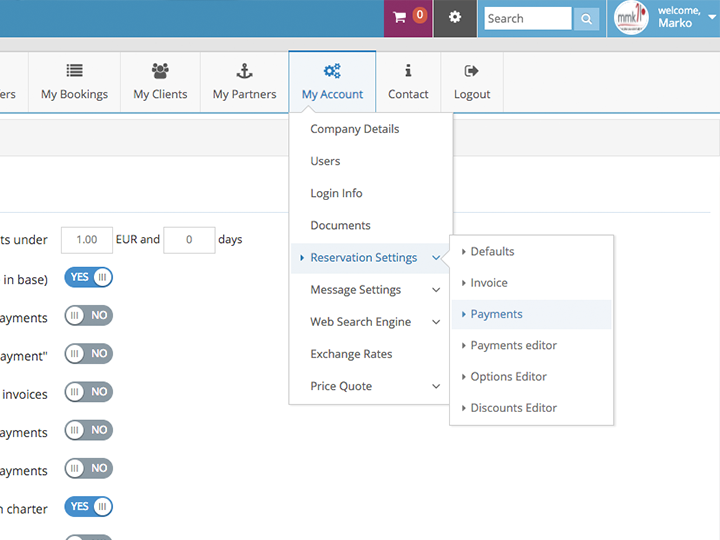Open Users menu entry

tap(325, 161)
